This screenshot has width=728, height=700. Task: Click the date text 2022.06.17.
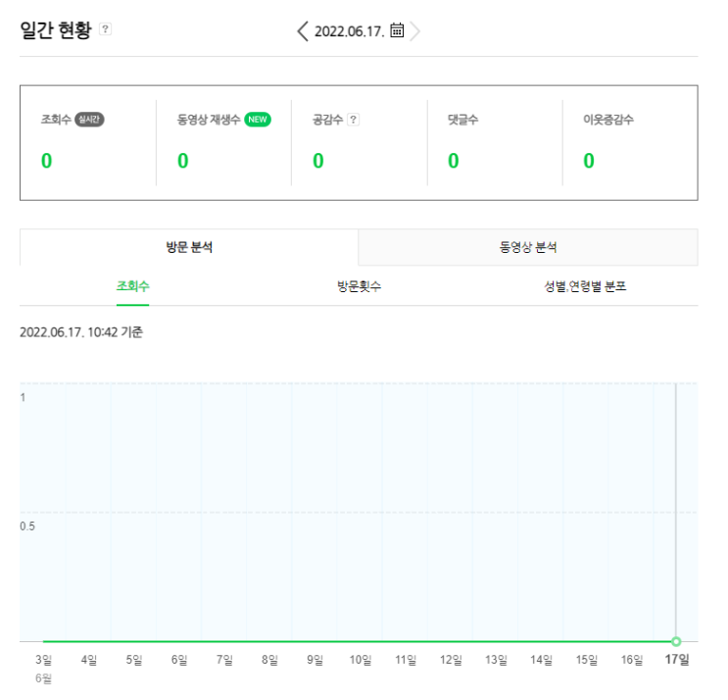tap(349, 31)
